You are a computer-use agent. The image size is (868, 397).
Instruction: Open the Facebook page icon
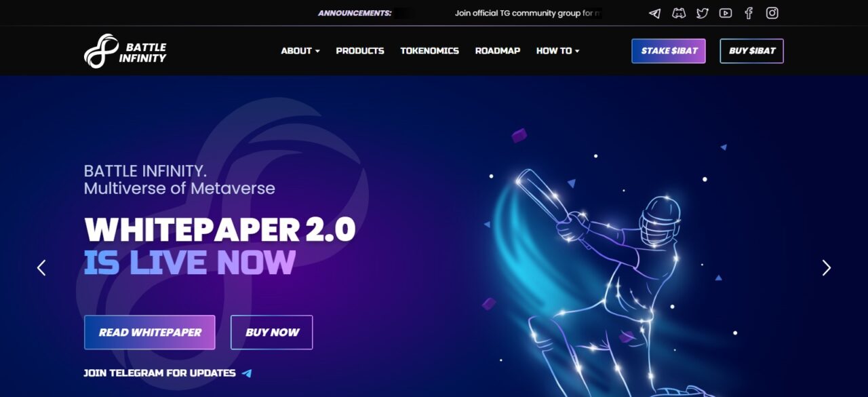[x=749, y=13]
